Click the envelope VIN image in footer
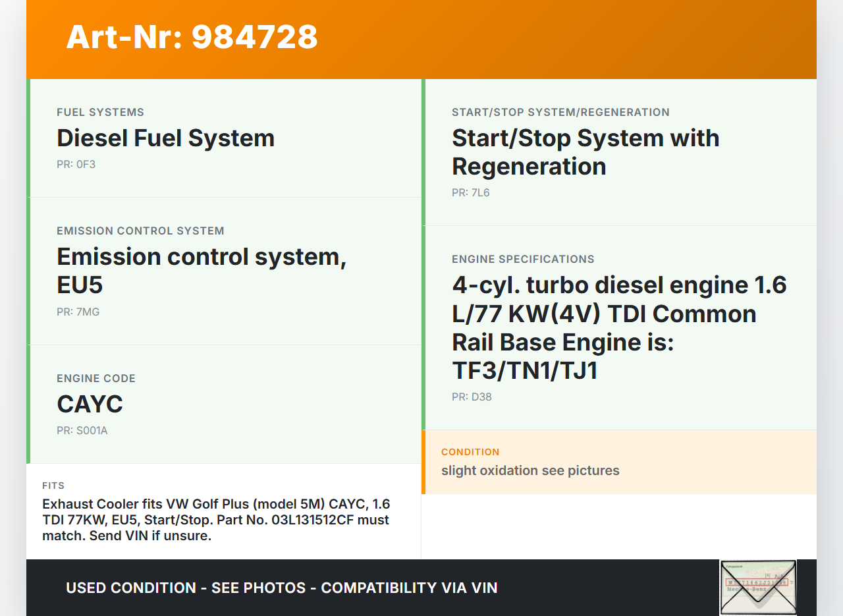Image resolution: width=843 pixels, height=616 pixels. [758, 587]
